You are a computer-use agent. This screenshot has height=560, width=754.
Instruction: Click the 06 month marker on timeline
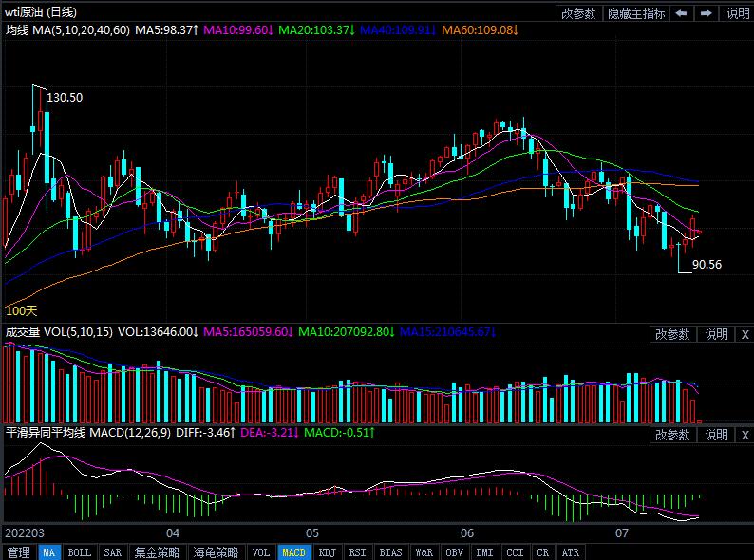(x=466, y=533)
